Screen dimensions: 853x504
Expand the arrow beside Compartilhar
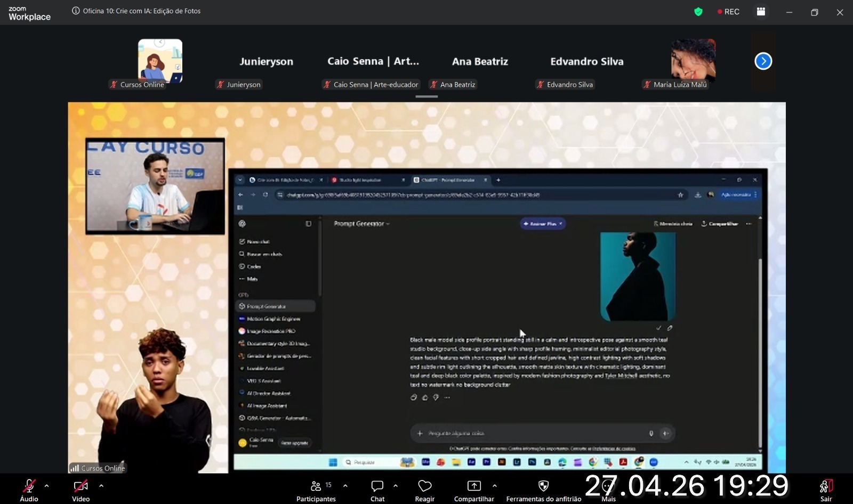click(495, 486)
